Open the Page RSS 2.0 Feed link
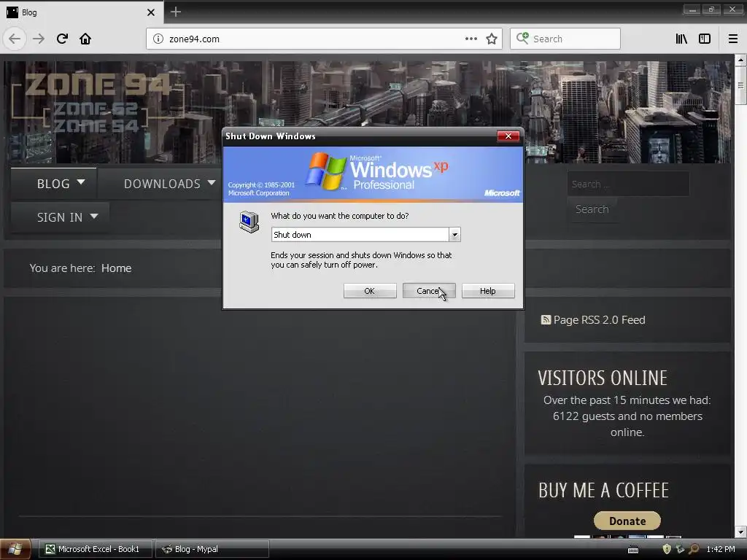747x560 pixels. [x=599, y=320]
